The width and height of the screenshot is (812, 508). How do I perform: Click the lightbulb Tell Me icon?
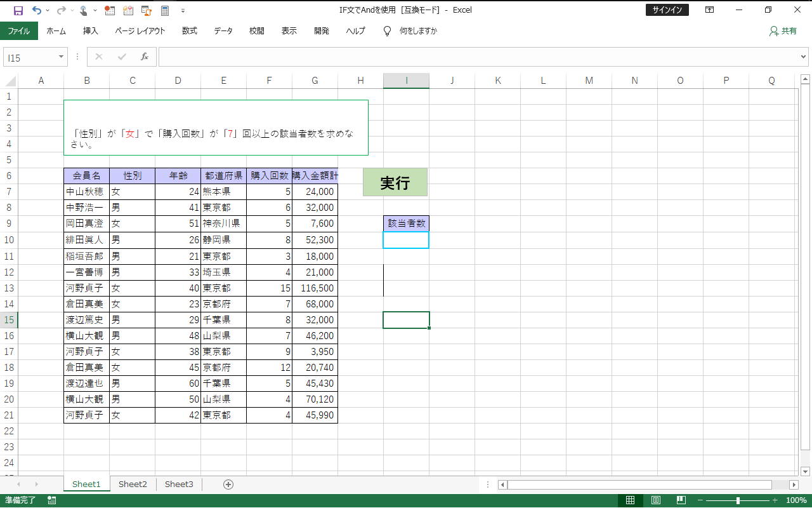[x=387, y=30]
